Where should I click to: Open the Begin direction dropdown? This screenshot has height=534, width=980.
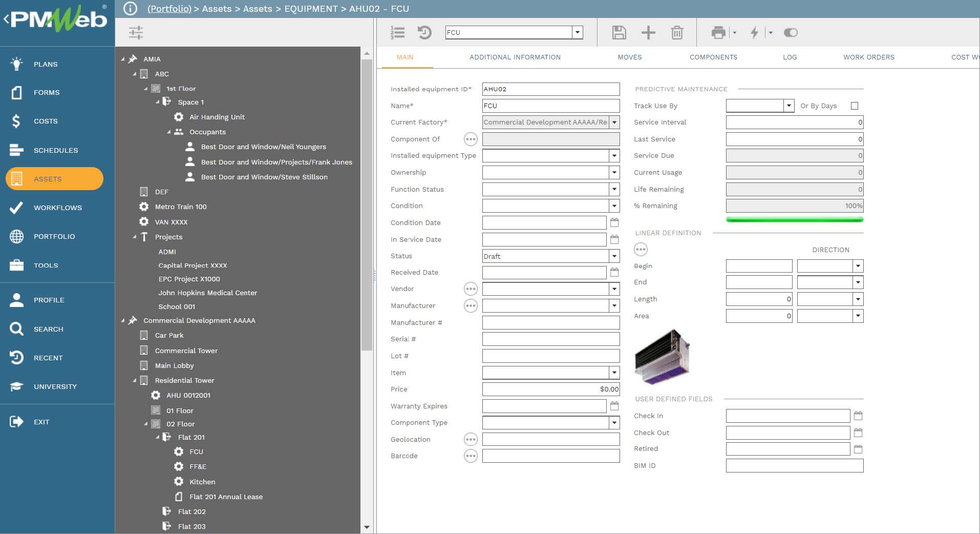[x=858, y=266]
